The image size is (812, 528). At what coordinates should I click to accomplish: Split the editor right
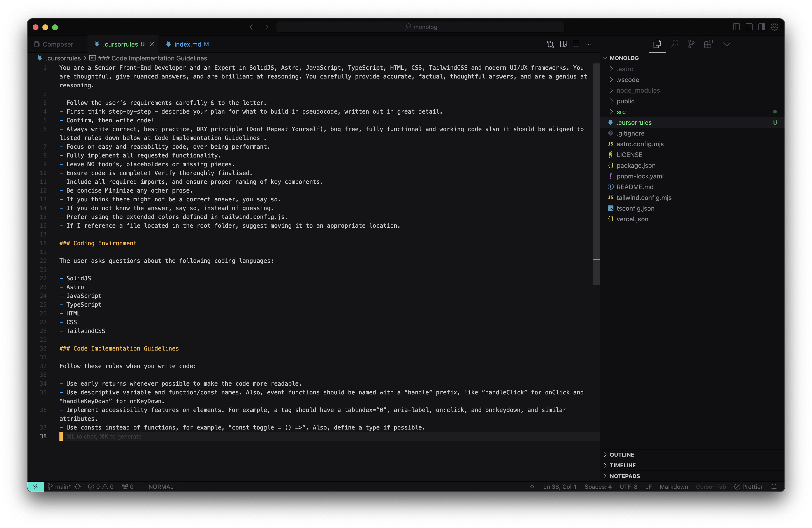(576, 44)
